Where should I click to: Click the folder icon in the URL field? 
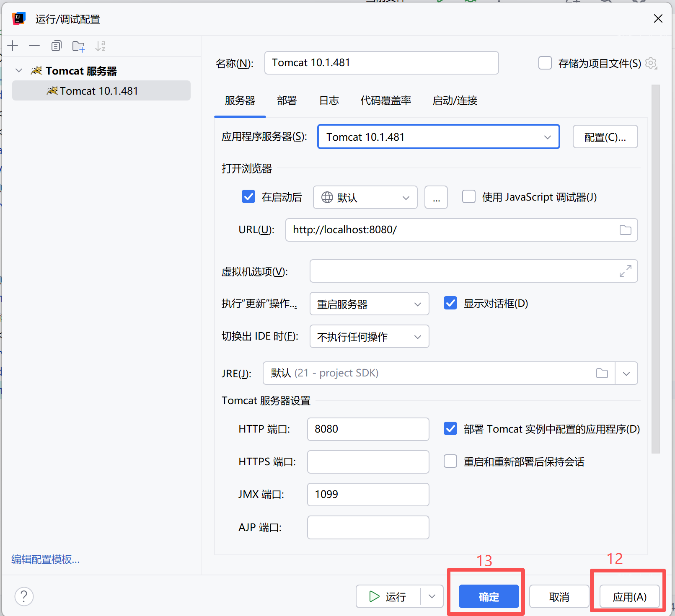click(x=625, y=230)
